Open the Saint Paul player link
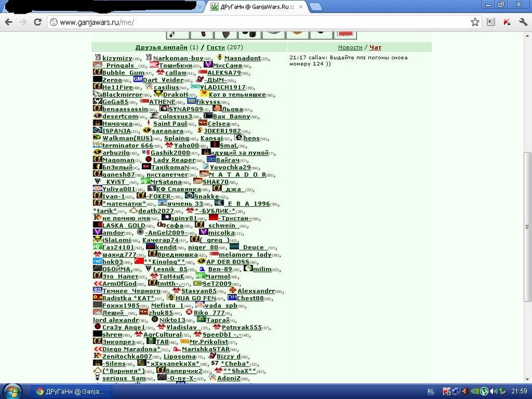The height and width of the screenshot is (399, 532). (x=170, y=123)
